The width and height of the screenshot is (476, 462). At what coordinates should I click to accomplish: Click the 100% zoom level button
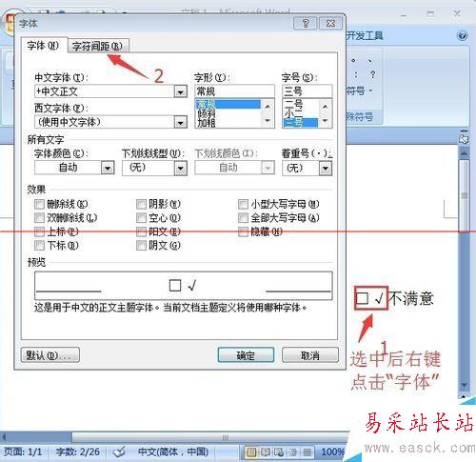(x=332, y=452)
